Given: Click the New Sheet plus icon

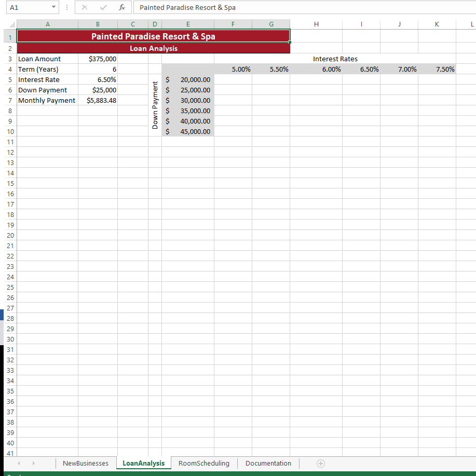Looking at the screenshot, I should click(x=320, y=463).
